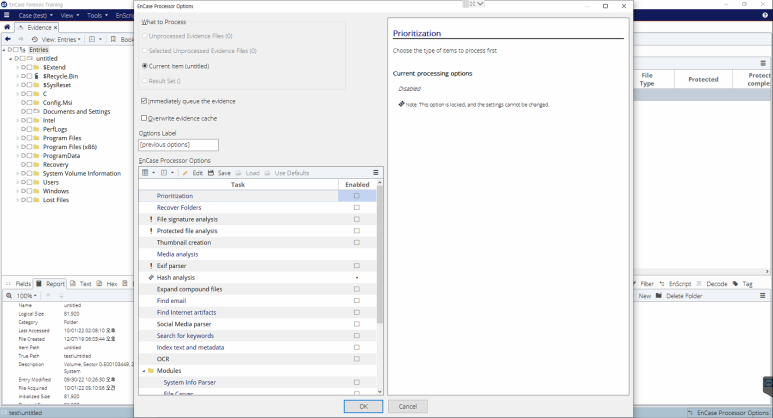Image resolution: width=773 pixels, height=418 pixels.
Task: Click the Protected column header
Action: [703, 79]
